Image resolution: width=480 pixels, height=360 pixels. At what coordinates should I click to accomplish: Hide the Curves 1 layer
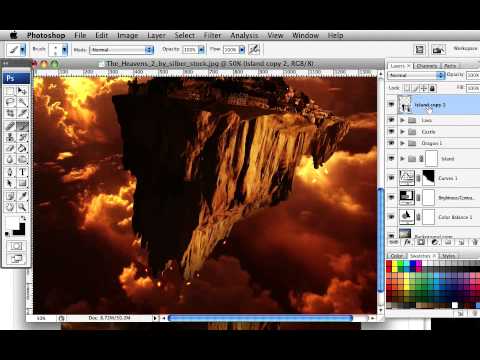[392, 178]
